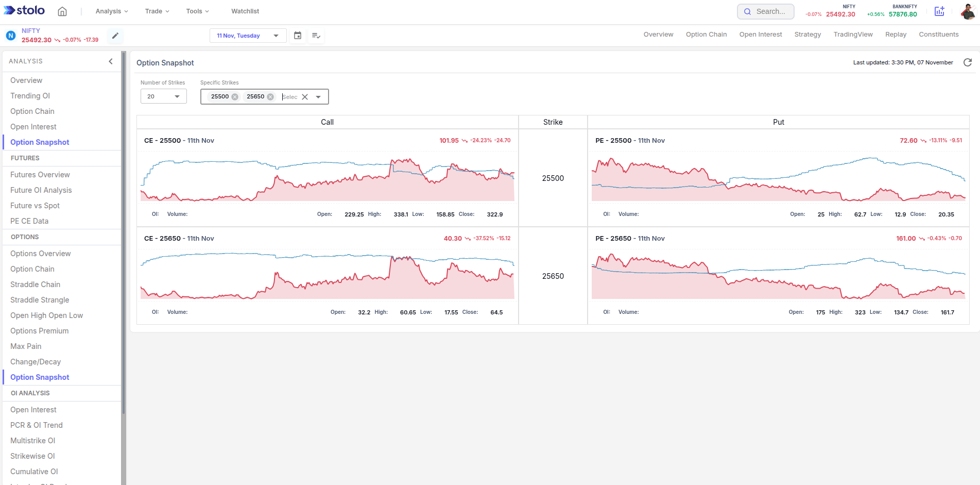980x485 pixels.
Task: Click the home icon in the navigation bar
Action: (62, 11)
